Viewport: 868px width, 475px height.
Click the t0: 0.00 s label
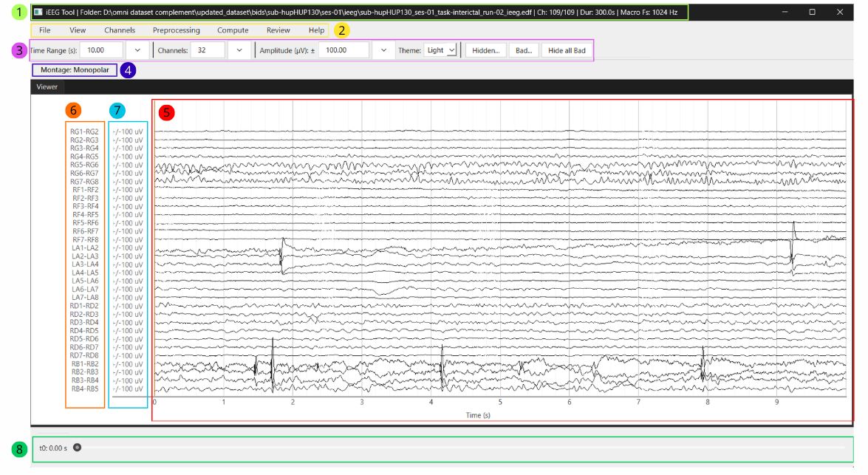(x=53, y=448)
